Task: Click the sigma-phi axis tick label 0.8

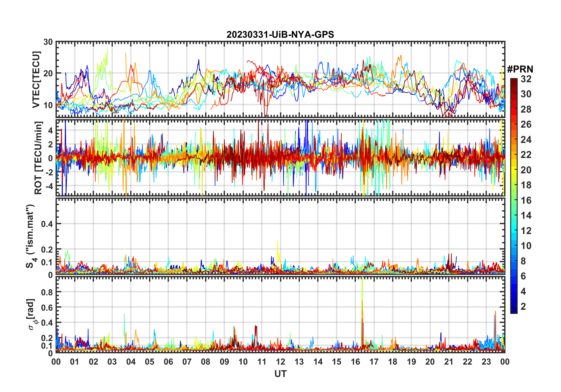Action: (47, 292)
